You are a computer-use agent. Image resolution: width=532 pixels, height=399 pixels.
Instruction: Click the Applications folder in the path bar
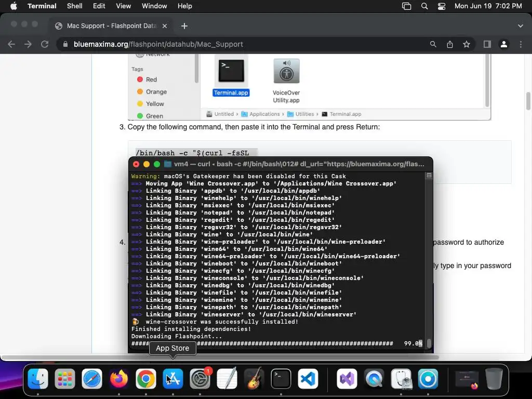click(x=261, y=114)
